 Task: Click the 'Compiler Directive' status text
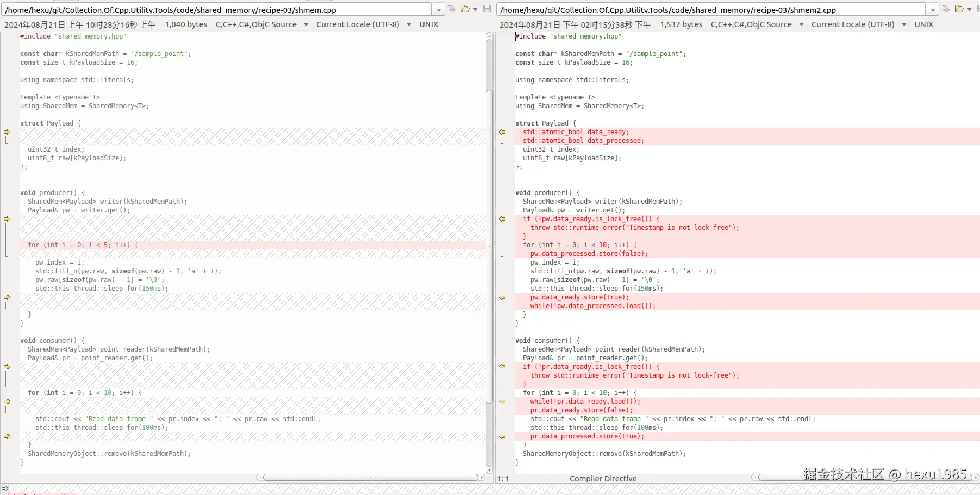[603, 479]
